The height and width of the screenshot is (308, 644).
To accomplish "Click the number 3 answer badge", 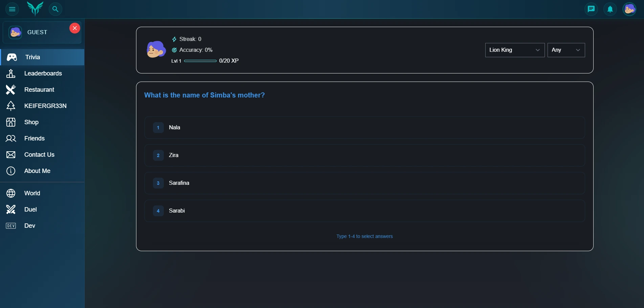I will [158, 183].
